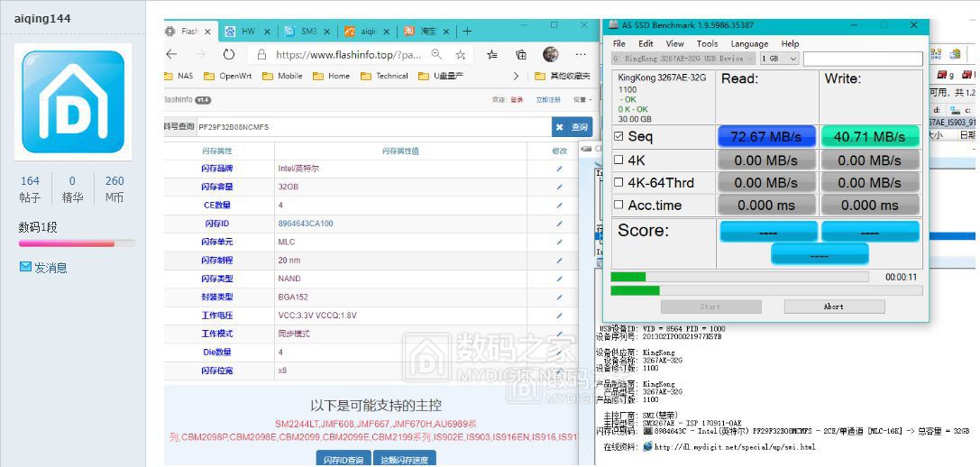
Task: Click the envelope 发消息 message icon
Action: [25, 267]
